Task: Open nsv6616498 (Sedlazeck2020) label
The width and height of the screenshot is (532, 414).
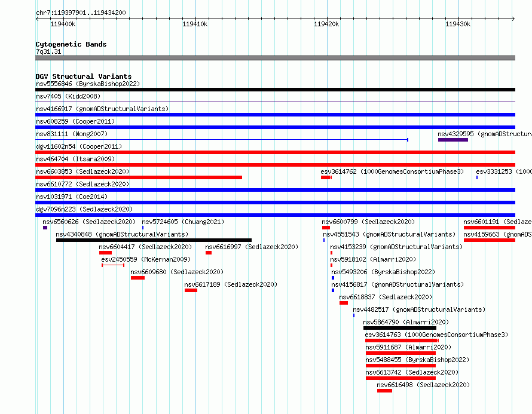Action: (x=423, y=385)
